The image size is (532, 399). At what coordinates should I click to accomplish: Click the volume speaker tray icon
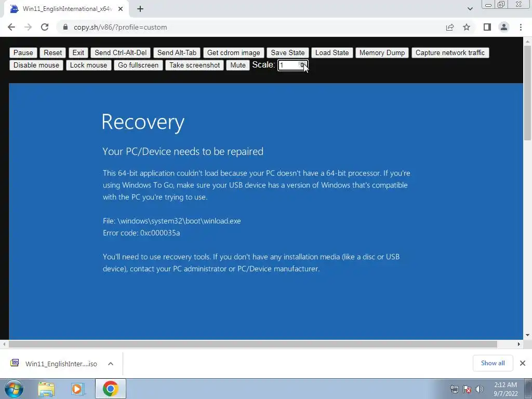[x=479, y=389]
